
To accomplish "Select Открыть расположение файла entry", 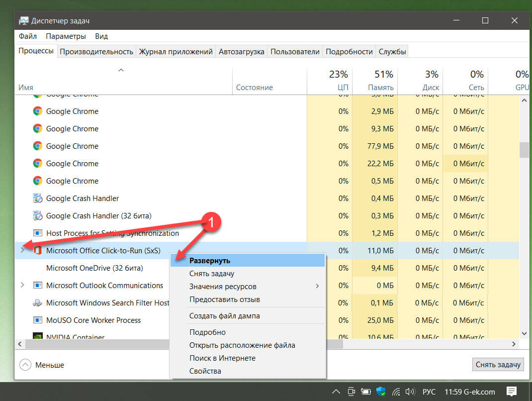I will pos(247,345).
